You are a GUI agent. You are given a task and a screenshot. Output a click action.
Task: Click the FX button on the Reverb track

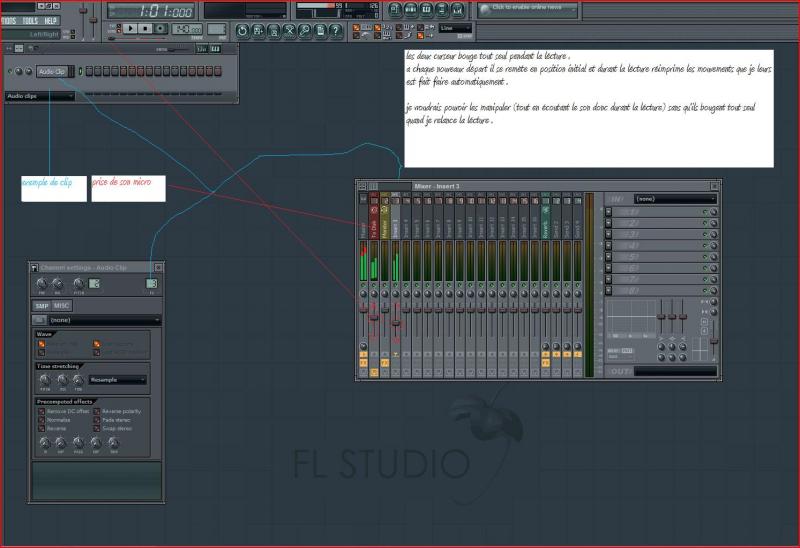click(x=545, y=363)
